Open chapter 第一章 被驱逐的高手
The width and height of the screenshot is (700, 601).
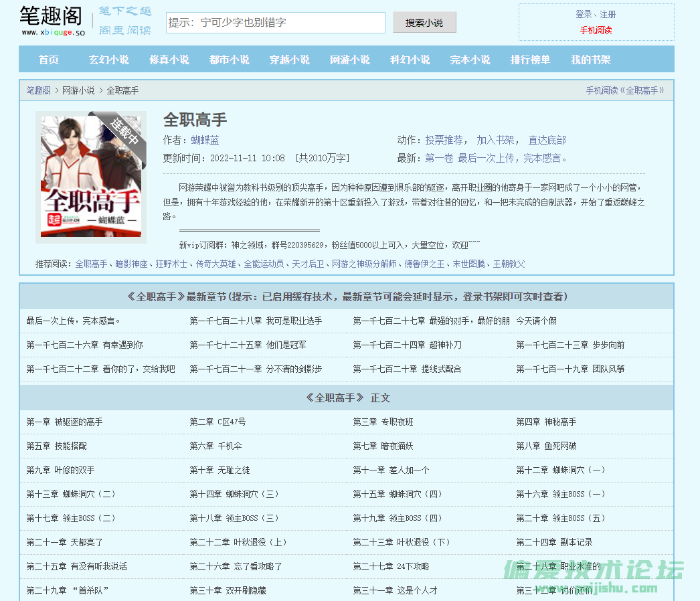click(x=64, y=422)
